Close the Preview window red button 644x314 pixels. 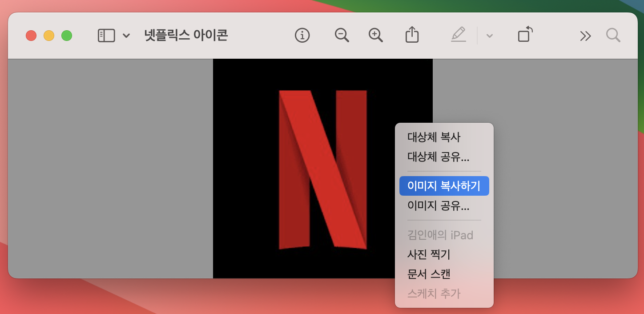coord(31,36)
